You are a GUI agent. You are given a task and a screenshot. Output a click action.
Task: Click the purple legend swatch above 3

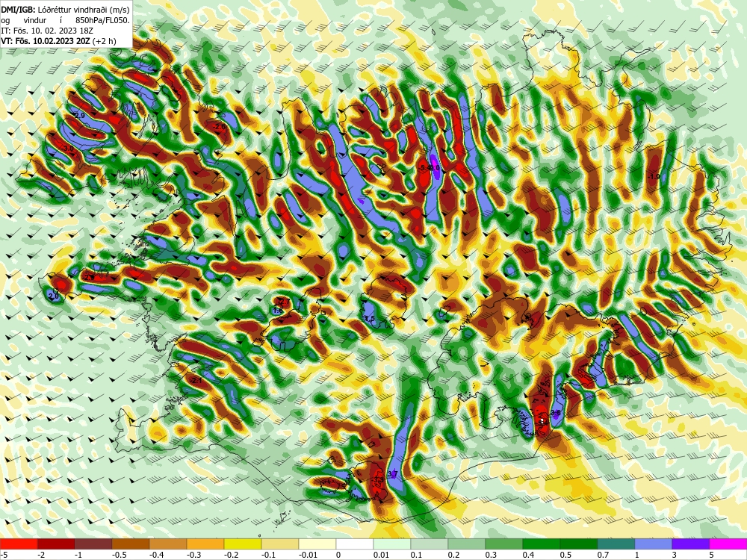(691, 544)
